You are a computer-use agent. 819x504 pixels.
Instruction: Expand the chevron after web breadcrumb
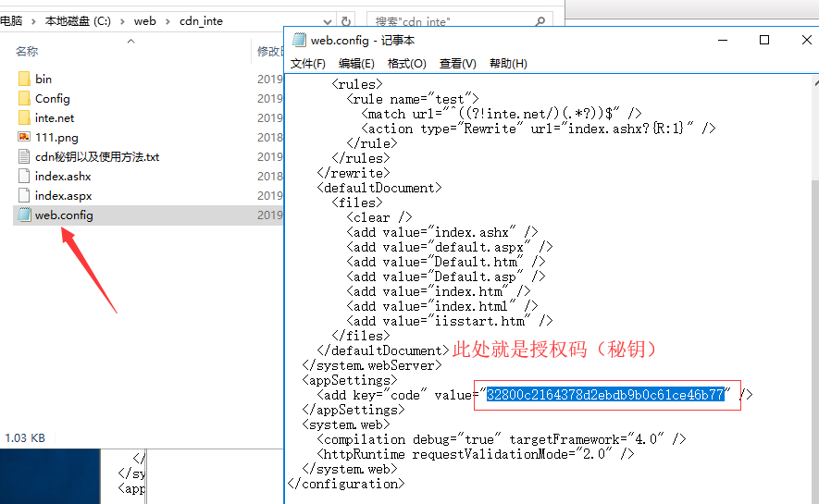click(x=168, y=20)
